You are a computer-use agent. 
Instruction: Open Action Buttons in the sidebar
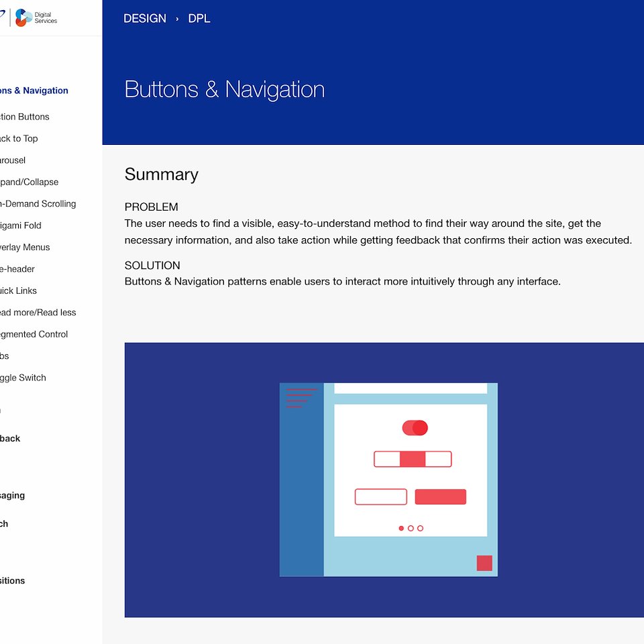coord(24,117)
